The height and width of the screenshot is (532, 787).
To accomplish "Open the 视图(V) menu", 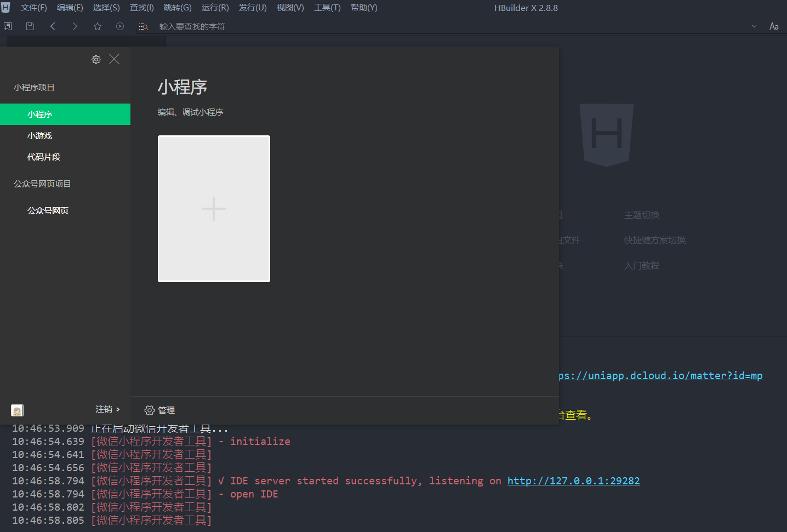I will pos(290,8).
